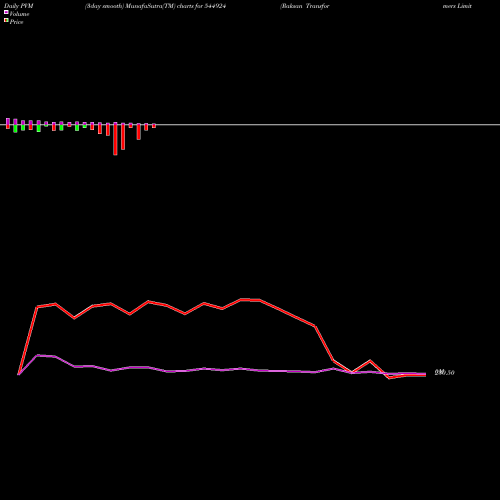Click the 'Price' legend label
The image size is (500, 500).
(16, 22)
